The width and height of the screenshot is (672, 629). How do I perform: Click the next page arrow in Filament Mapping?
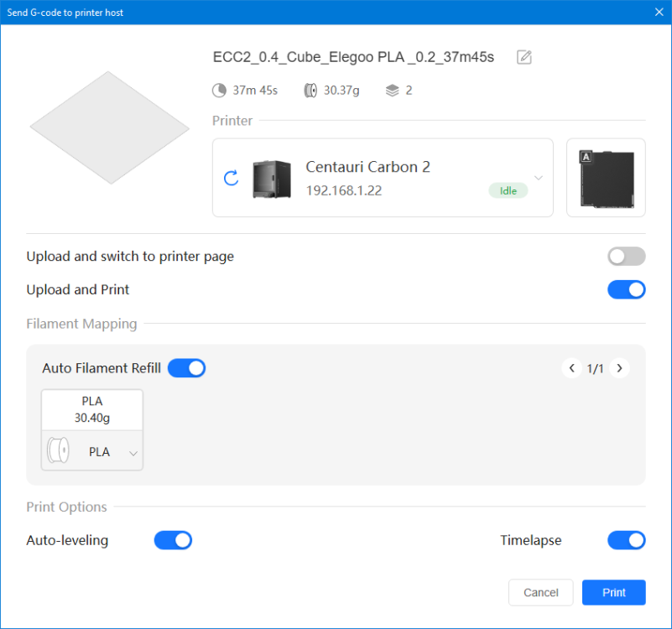(619, 368)
